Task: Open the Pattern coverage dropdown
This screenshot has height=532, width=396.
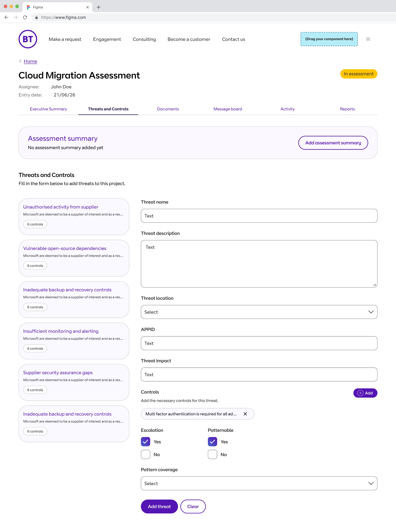Action: pyautogui.click(x=259, y=483)
